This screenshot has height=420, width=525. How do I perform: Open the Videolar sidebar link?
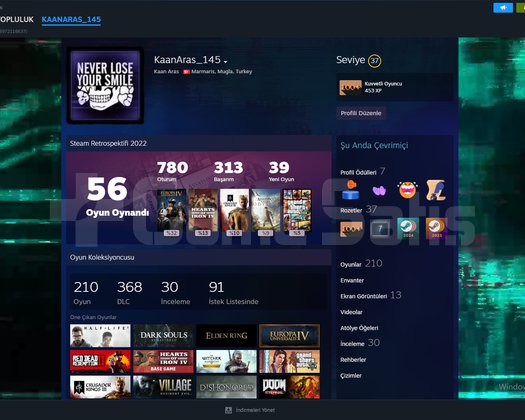coord(351,312)
